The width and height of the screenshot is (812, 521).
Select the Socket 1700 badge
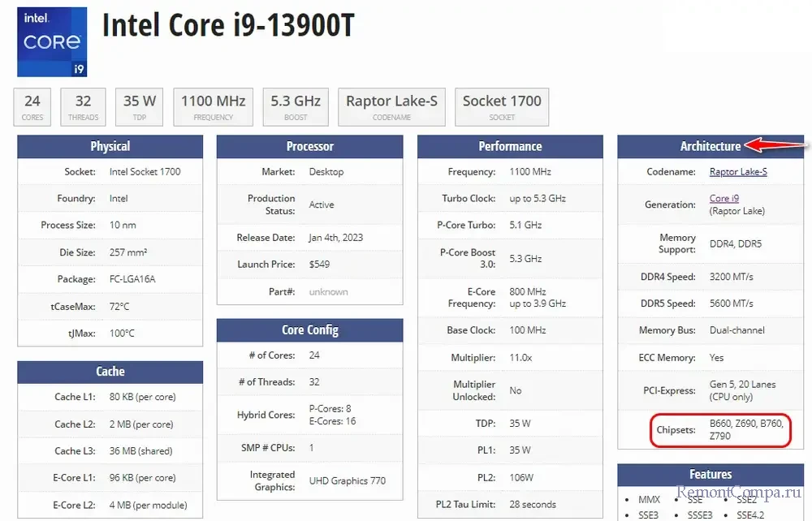[502, 107]
